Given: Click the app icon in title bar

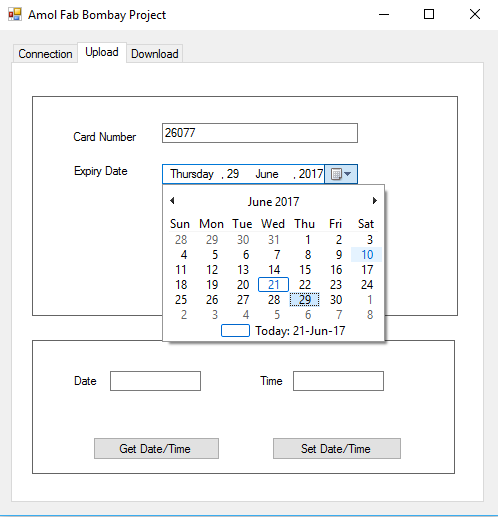Looking at the screenshot, I should (x=15, y=15).
